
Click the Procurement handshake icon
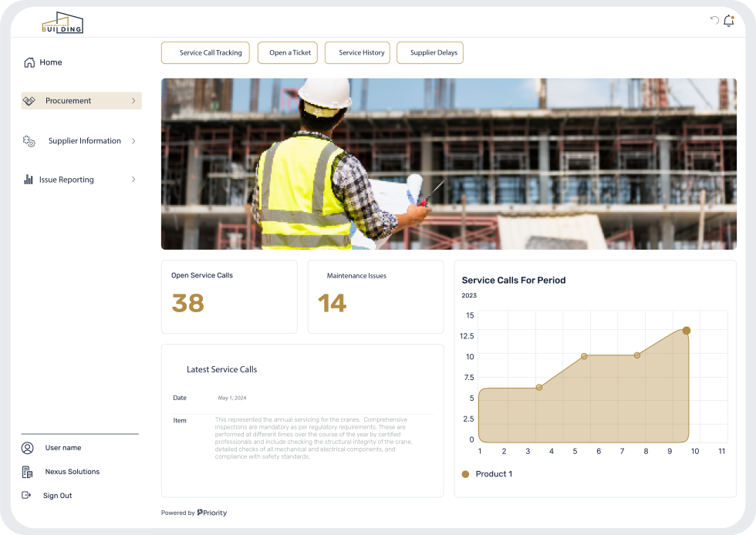point(29,101)
